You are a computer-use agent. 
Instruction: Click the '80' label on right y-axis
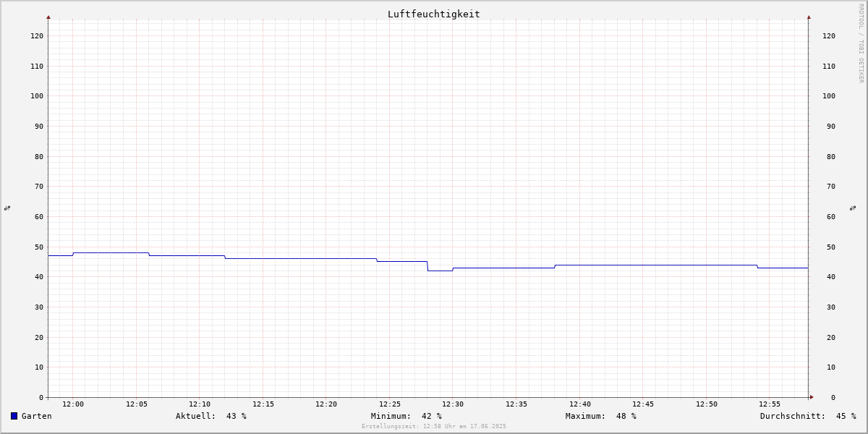pos(831,156)
